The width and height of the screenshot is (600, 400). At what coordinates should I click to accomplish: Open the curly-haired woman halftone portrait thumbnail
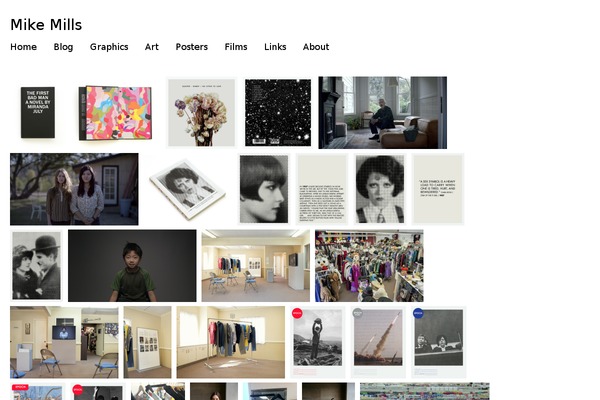click(380, 189)
